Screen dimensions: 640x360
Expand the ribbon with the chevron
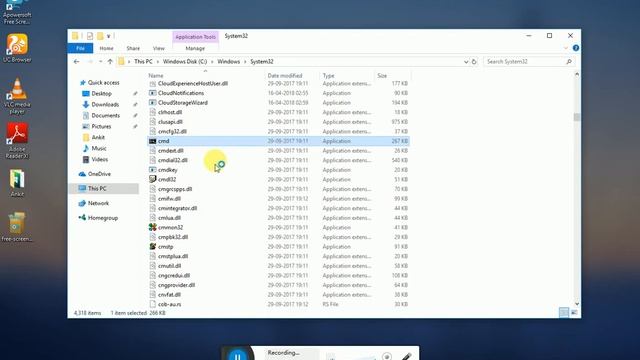[x=566, y=48]
